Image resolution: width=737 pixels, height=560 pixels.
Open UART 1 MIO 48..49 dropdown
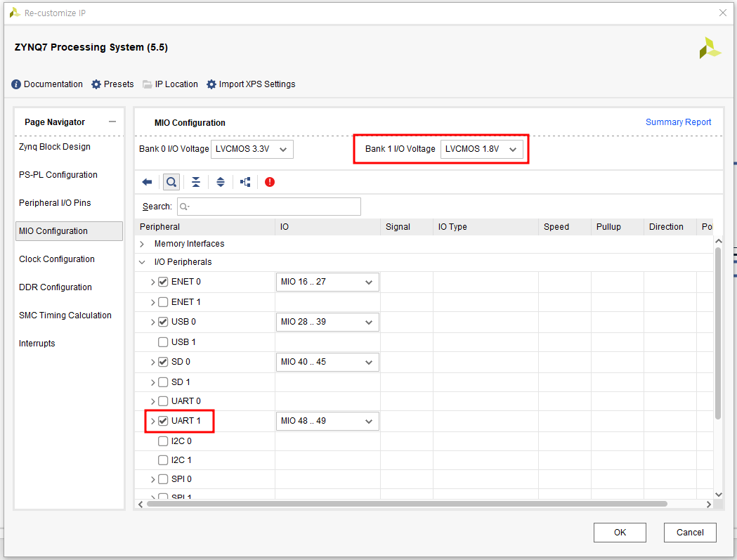(x=327, y=422)
